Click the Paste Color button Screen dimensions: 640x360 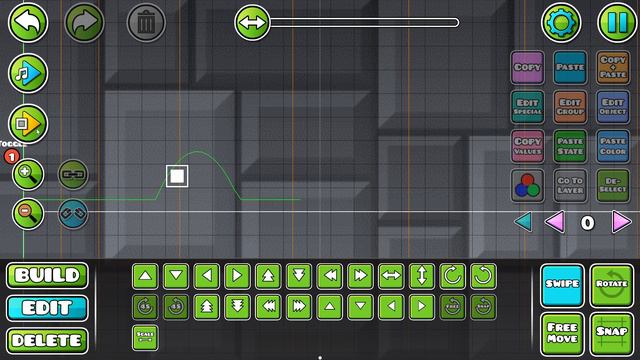(613, 146)
